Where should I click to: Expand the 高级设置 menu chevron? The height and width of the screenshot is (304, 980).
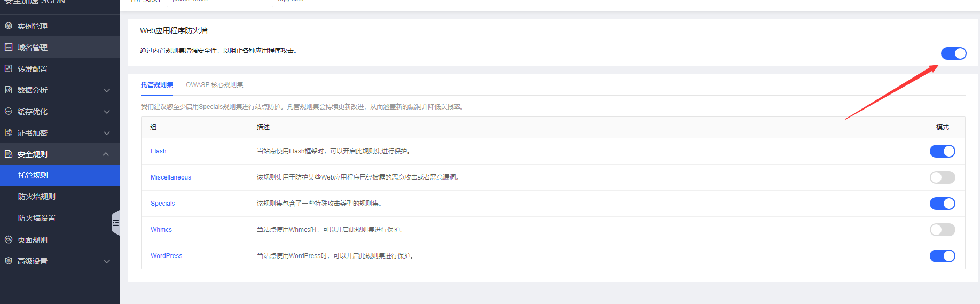click(107, 261)
